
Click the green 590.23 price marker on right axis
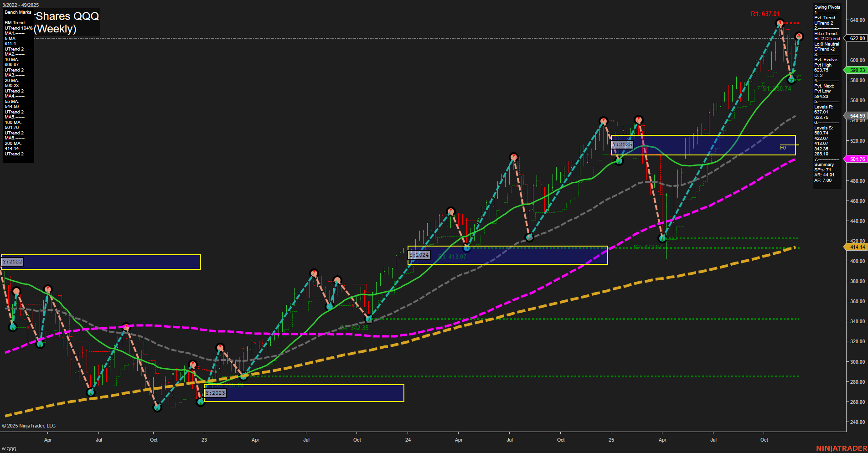click(856, 70)
